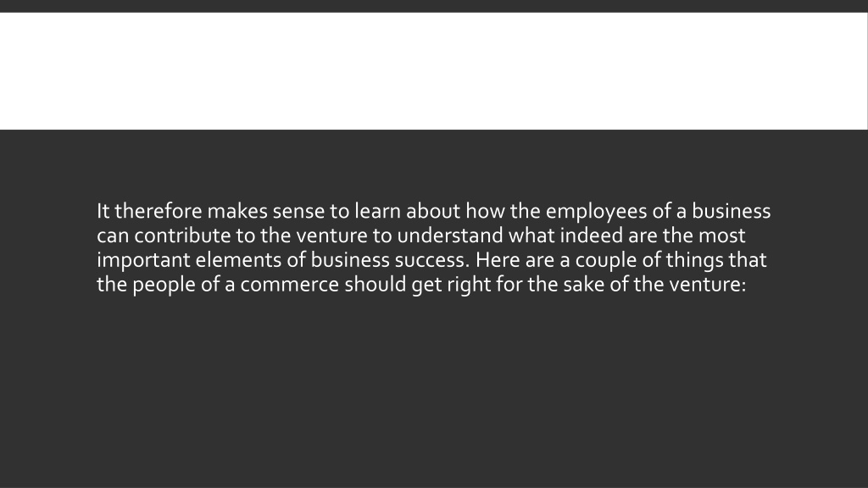Select the word "contribute" in the text
The height and width of the screenshot is (488, 868).
coord(182,236)
